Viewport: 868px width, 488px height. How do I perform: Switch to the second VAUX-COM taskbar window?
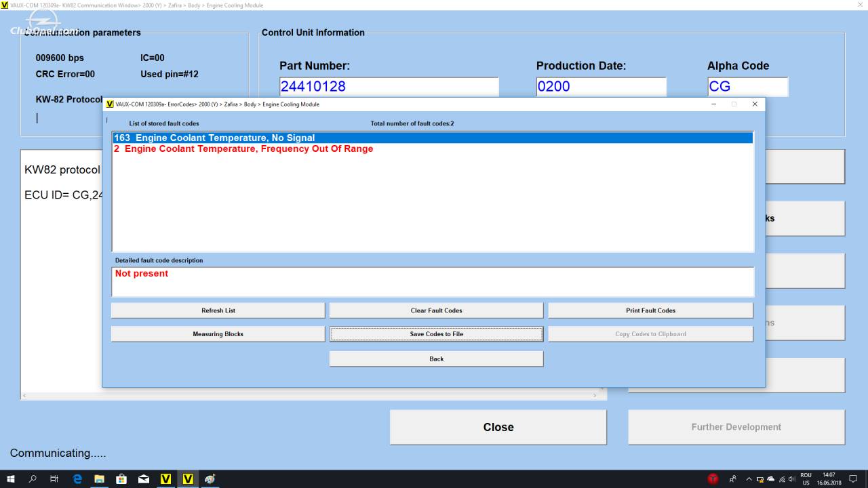click(x=188, y=479)
